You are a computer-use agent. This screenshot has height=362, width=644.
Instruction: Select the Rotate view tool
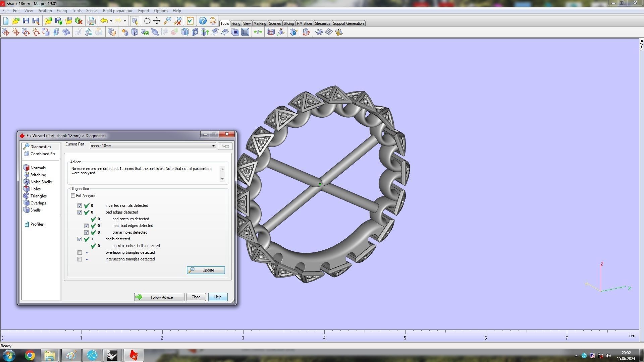tap(147, 21)
